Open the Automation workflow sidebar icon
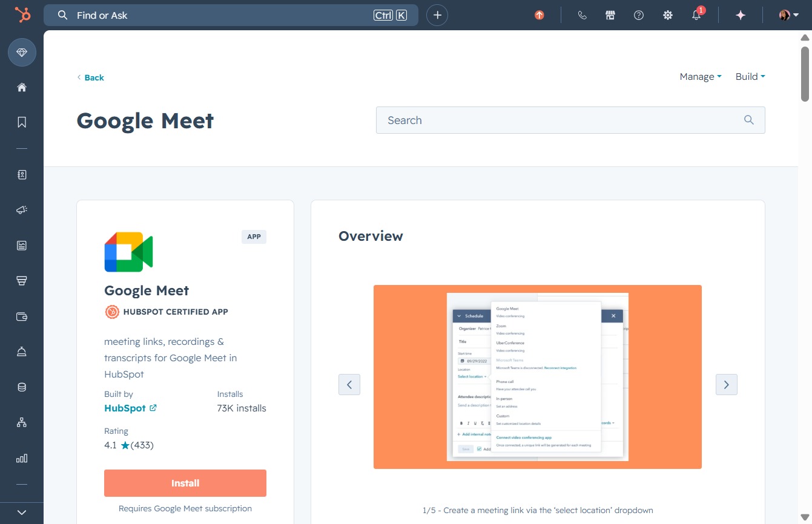The image size is (812, 524). pos(22,422)
